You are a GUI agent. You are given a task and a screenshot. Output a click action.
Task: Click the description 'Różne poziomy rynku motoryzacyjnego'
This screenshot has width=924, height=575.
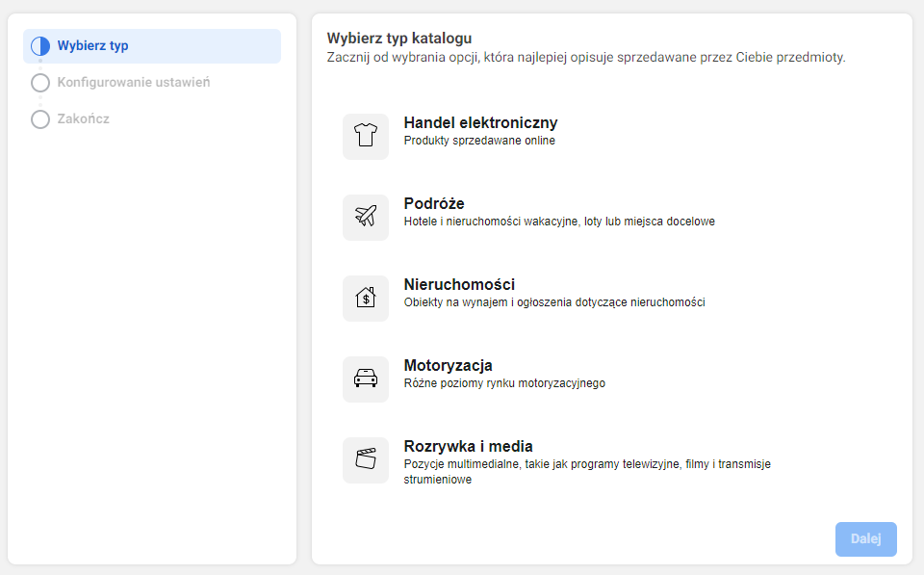pyautogui.click(x=504, y=383)
